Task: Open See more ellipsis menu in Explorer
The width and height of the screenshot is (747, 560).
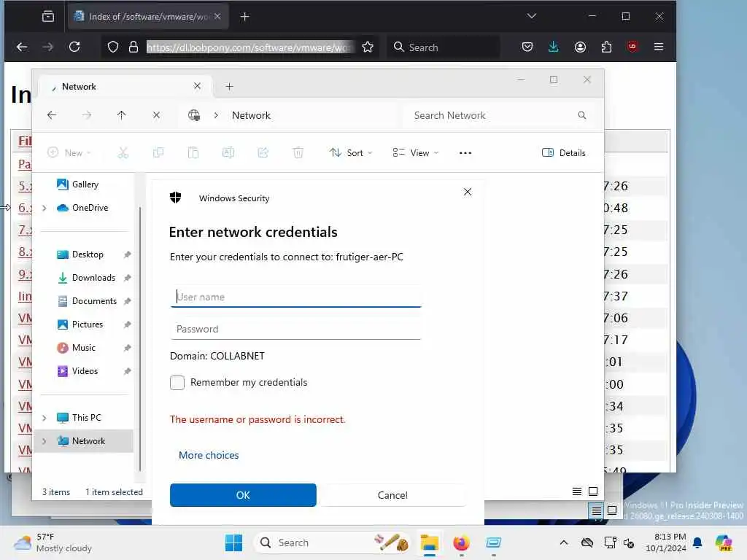Action: [x=465, y=153]
